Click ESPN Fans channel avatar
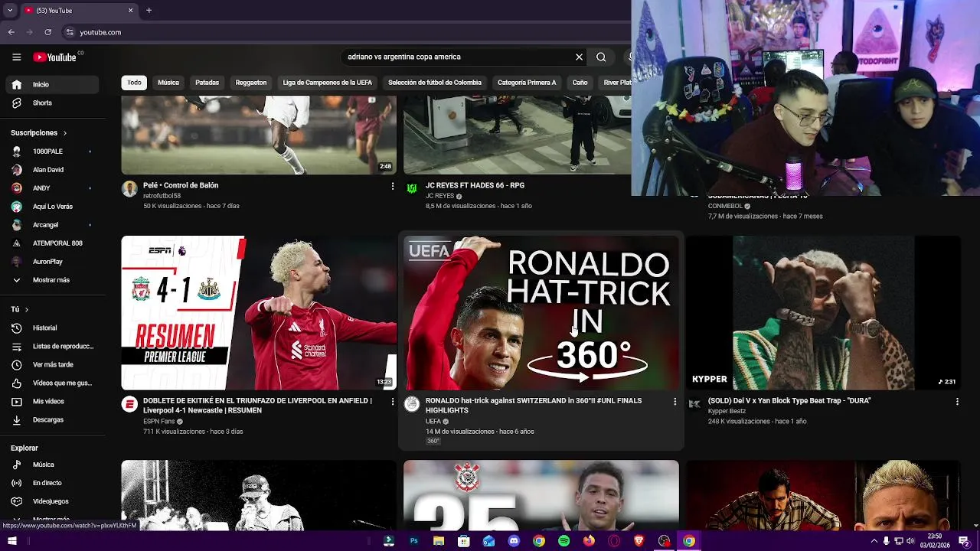Viewport: 980px width, 551px height. coord(129,404)
